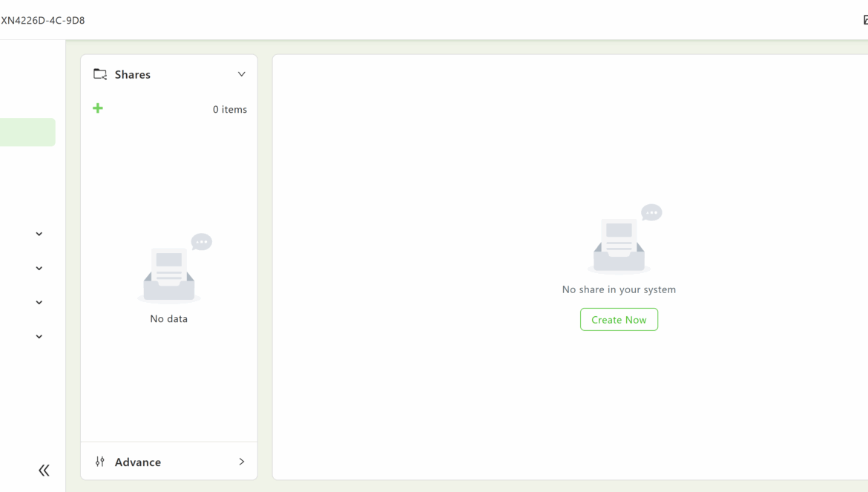Screen dimensions: 868x492
Task: Click the inbox illustration above No data
Action: point(170,269)
